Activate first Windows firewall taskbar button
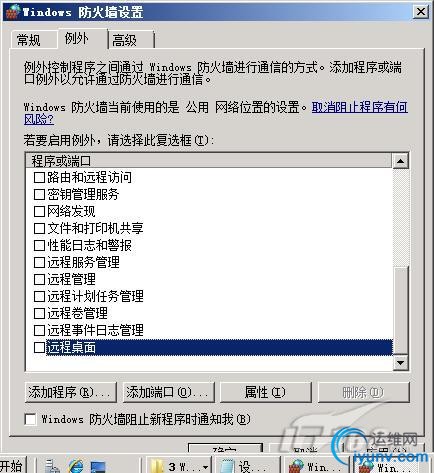The image size is (434, 473). (x=317, y=466)
